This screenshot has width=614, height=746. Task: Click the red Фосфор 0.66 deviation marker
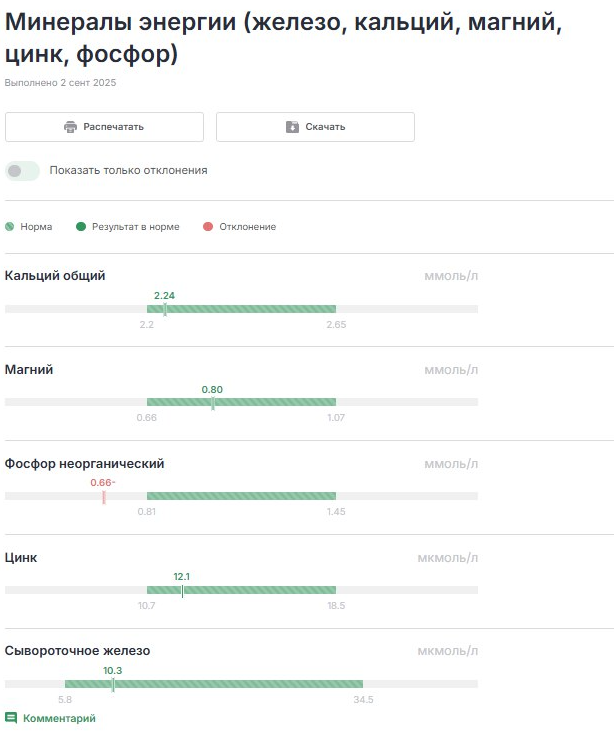pos(103,496)
